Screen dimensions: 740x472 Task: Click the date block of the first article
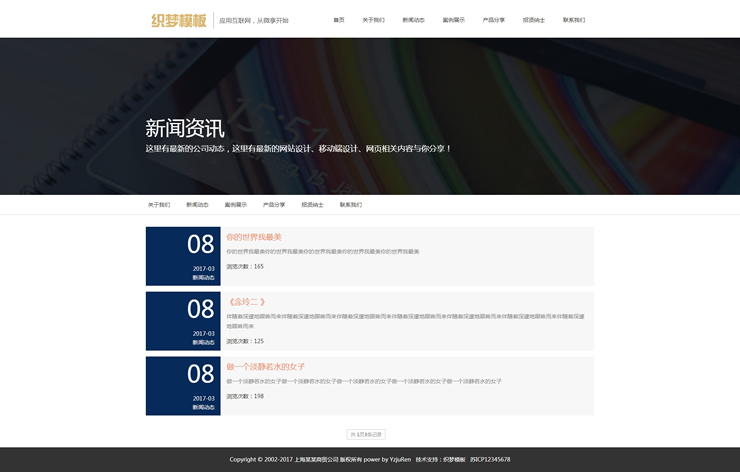click(x=183, y=256)
